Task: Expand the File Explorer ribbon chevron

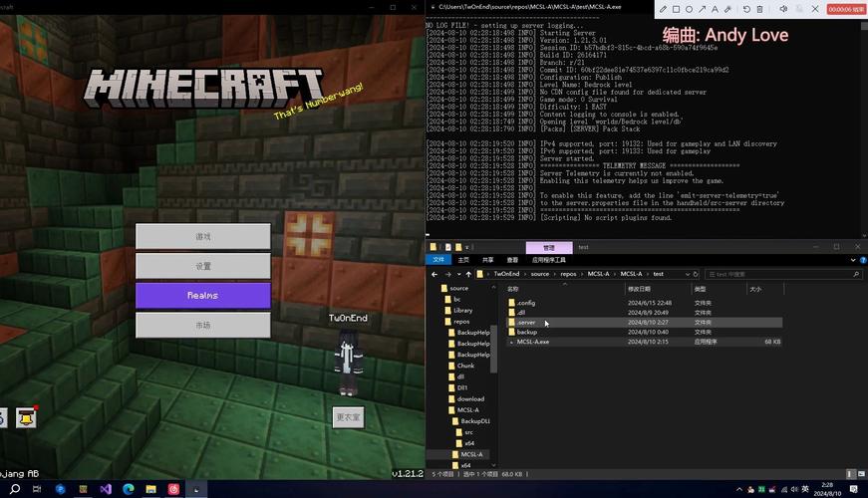Action: coord(850,260)
